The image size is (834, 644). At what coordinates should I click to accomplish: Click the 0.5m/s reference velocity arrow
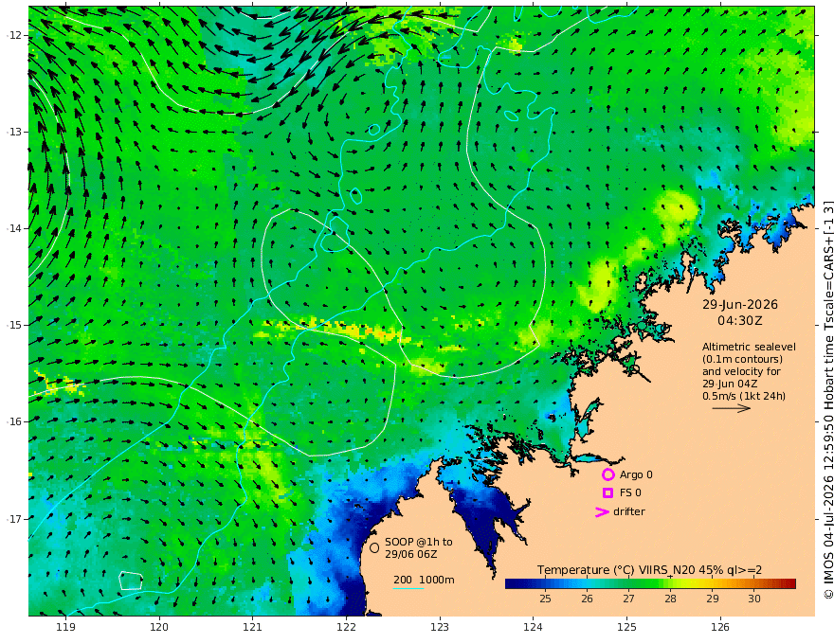(732, 408)
